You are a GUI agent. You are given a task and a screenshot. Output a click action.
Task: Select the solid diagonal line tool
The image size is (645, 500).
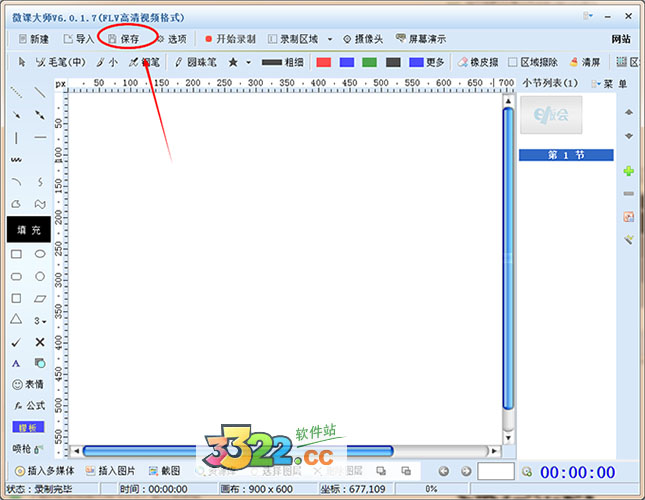(x=40, y=92)
